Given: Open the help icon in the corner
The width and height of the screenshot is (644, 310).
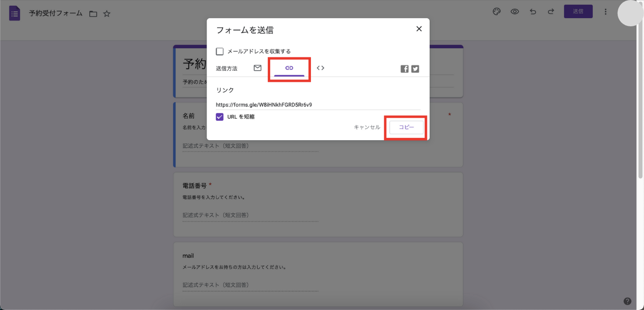Looking at the screenshot, I should click(627, 301).
